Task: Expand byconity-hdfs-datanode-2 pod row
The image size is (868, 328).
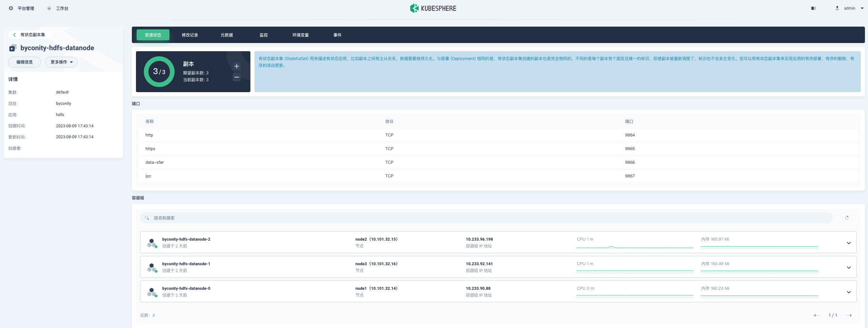Action: 849,243
